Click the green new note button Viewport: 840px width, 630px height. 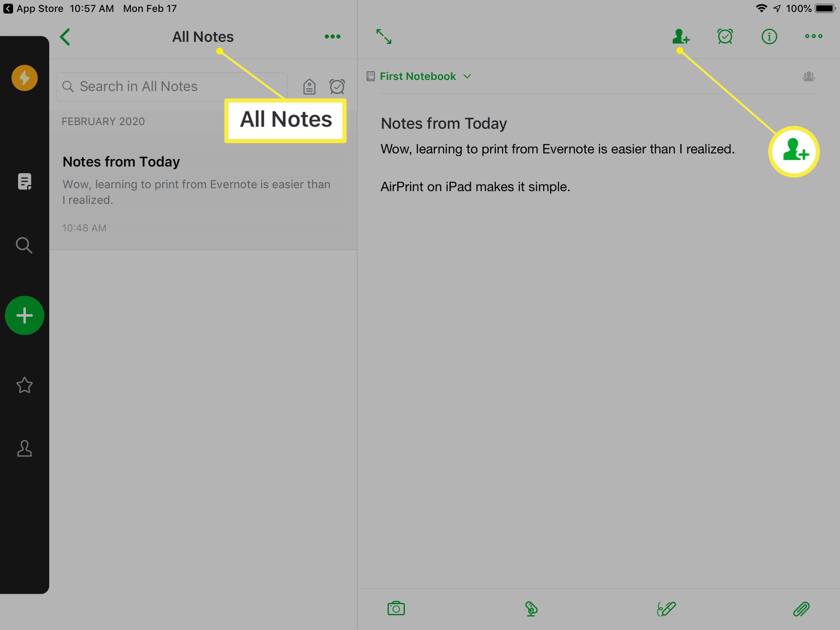24,314
